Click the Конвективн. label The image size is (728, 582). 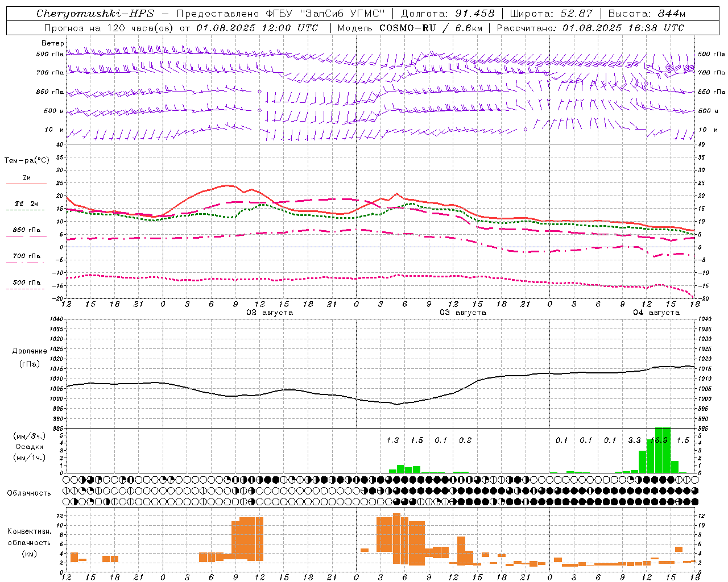(29, 531)
